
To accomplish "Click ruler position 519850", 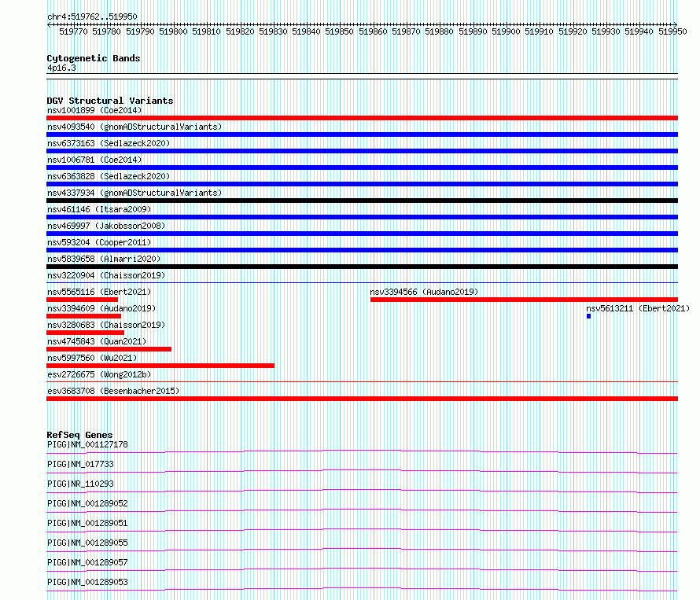I will [339, 31].
